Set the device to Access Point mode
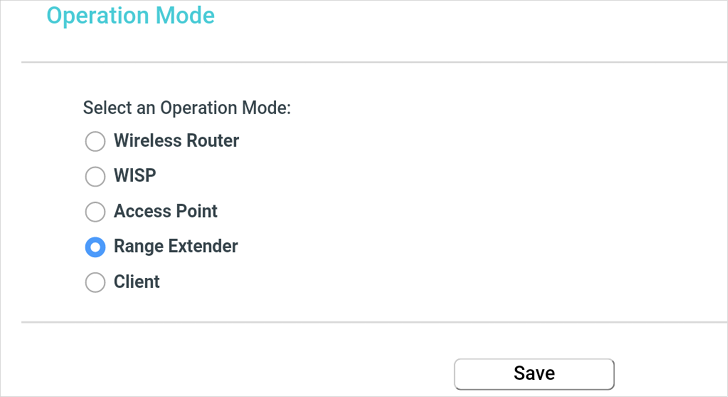The image size is (728, 397). coord(95,212)
